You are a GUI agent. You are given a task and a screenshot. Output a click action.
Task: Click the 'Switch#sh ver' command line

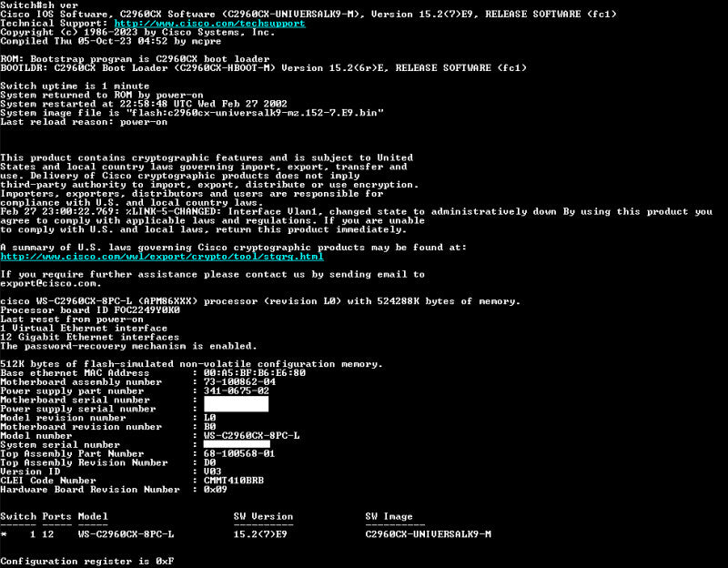coord(39,5)
